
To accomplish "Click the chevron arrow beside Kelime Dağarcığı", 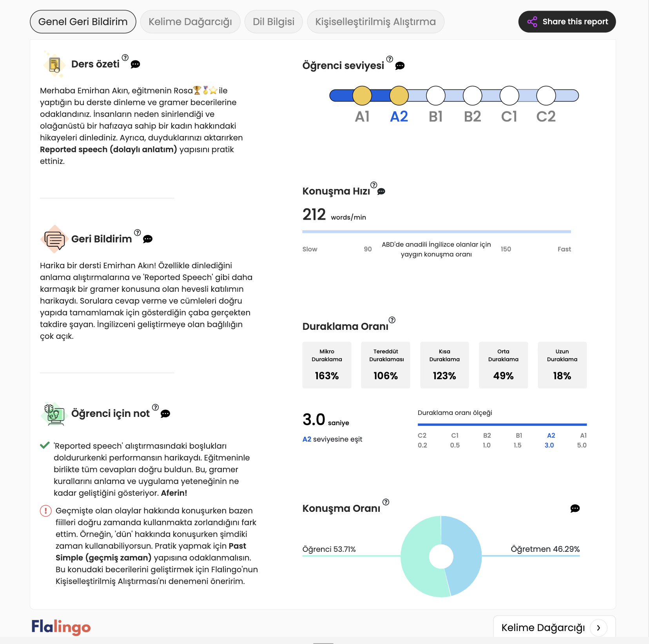I will click(x=598, y=628).
